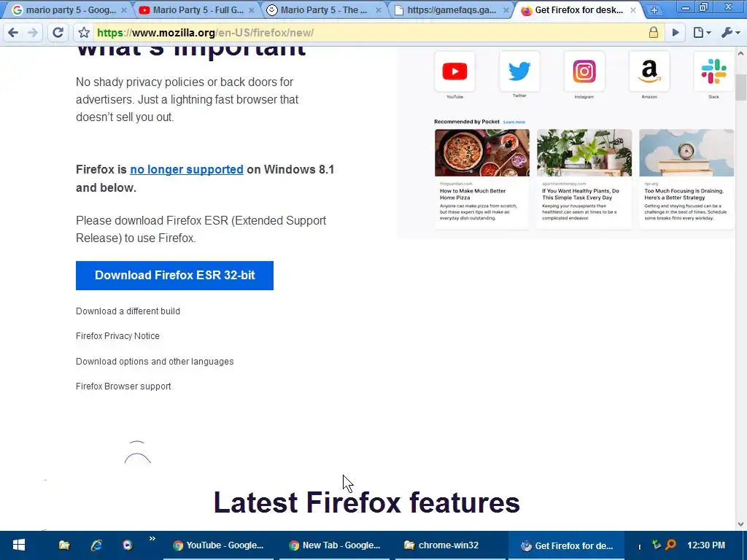The height and width of the screenshot is (560, 747).
Task: Expand the taskbar quick launch chevron
Action: (x=152, y=539)
